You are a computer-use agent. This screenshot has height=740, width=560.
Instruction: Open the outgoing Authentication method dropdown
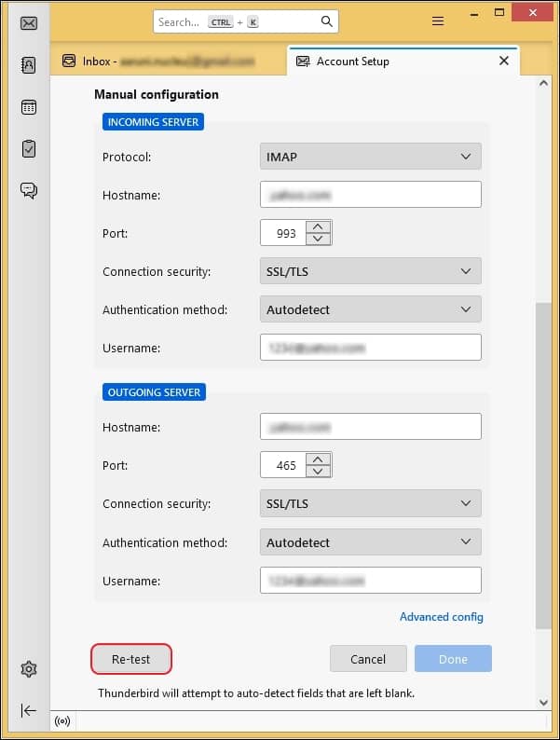(x=370, y=542)
